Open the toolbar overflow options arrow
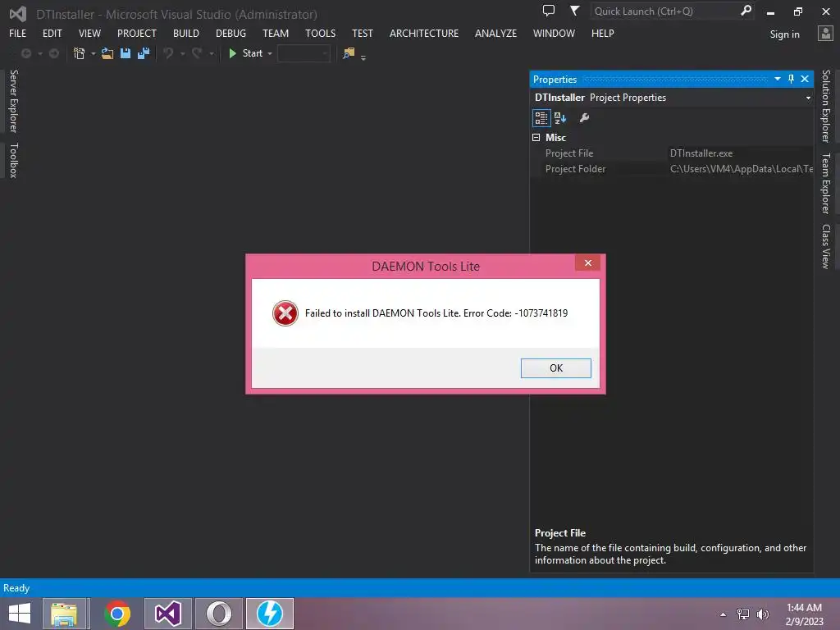The height and width of the screenshot is (630, 840). click(x=363, y=57)
